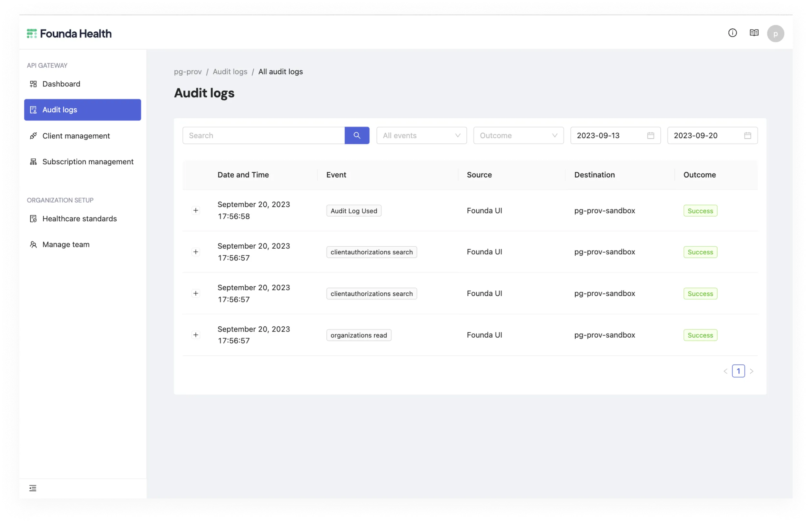
Task: Click the info circle icon in header
Action: (x=732, y=33)
